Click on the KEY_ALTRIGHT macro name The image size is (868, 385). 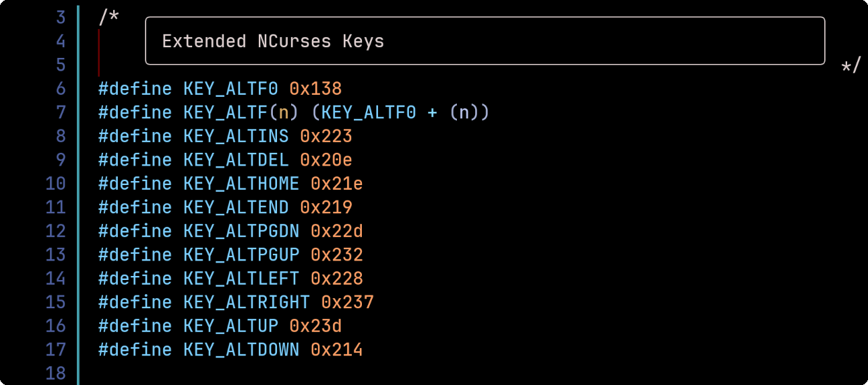tap(247, 302)
